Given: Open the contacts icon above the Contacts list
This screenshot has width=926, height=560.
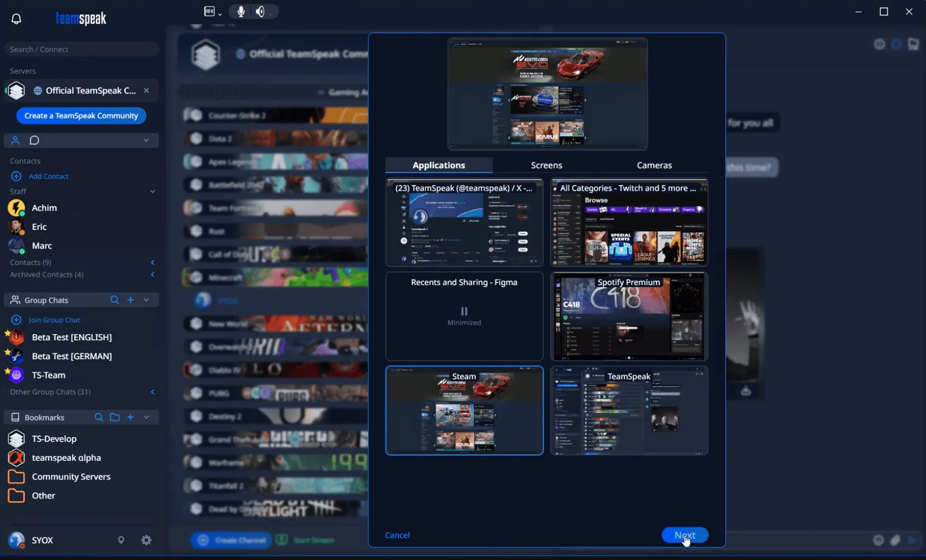Looking at the screenshot, I should pos(15,140).
